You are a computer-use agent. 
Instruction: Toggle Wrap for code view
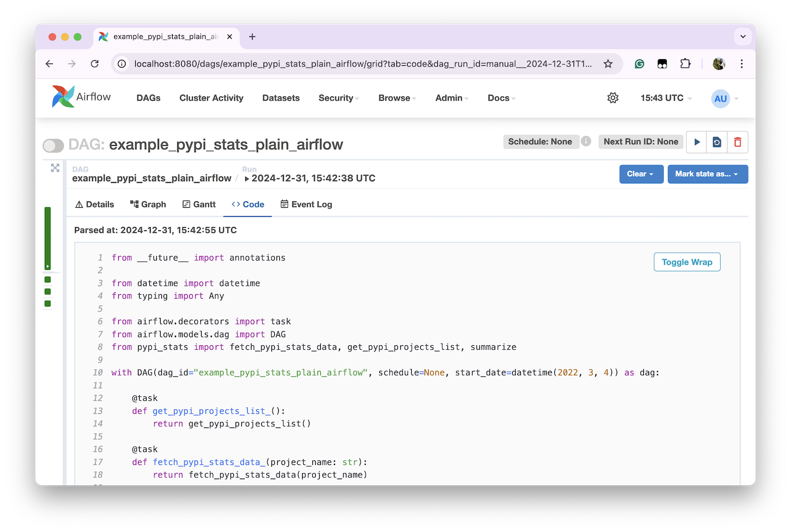click(x=687, y=262)
